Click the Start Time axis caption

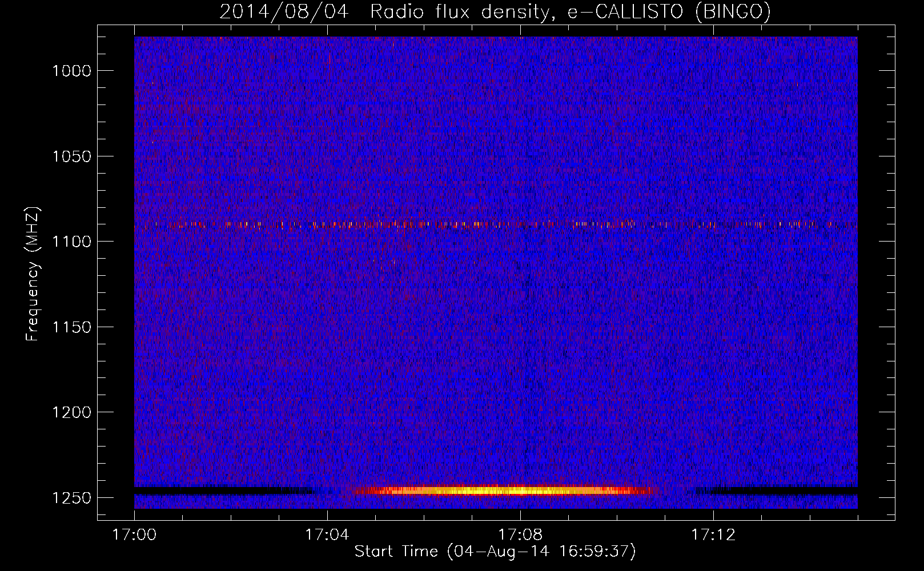495,552
